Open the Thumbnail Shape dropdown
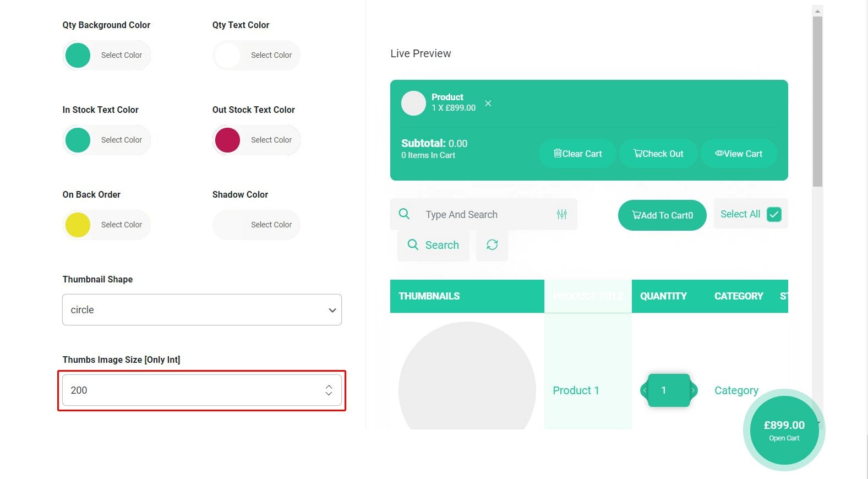Screen dimensions: 868x479 coord(201,310)
